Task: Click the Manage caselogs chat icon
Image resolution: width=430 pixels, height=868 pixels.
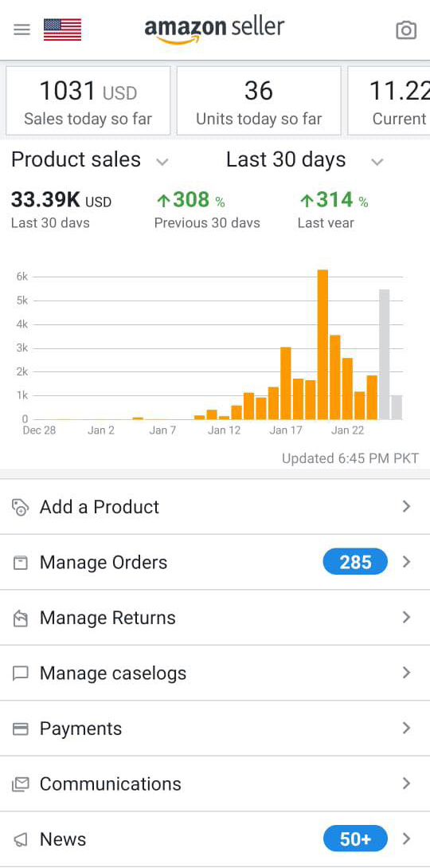Action: point(21,674)
